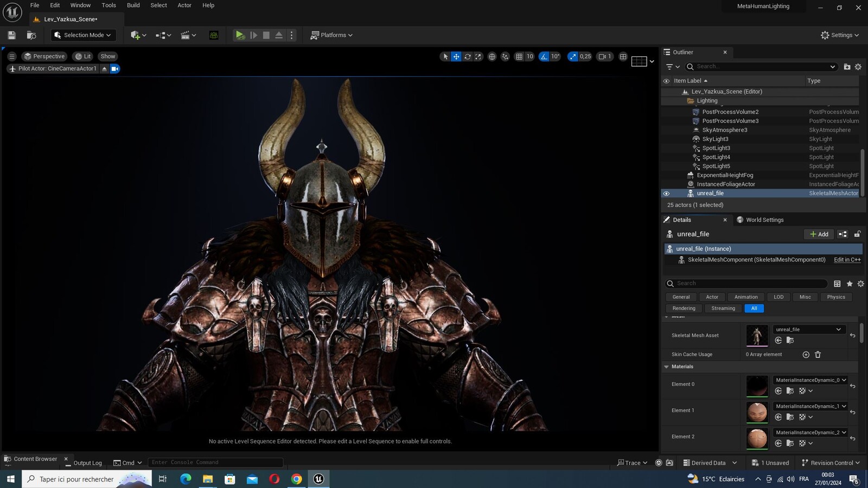Open the Edit in C++ link

pyautogui.click(x=847, y=260)
